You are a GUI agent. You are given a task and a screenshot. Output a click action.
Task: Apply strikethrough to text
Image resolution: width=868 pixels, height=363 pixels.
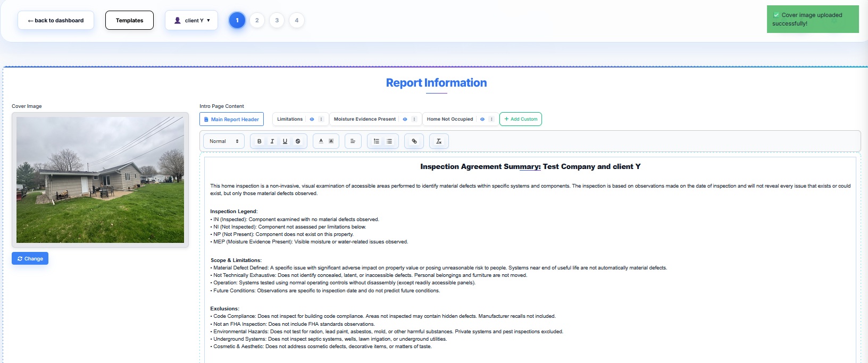pyautogui.click(x=298, y=141)
